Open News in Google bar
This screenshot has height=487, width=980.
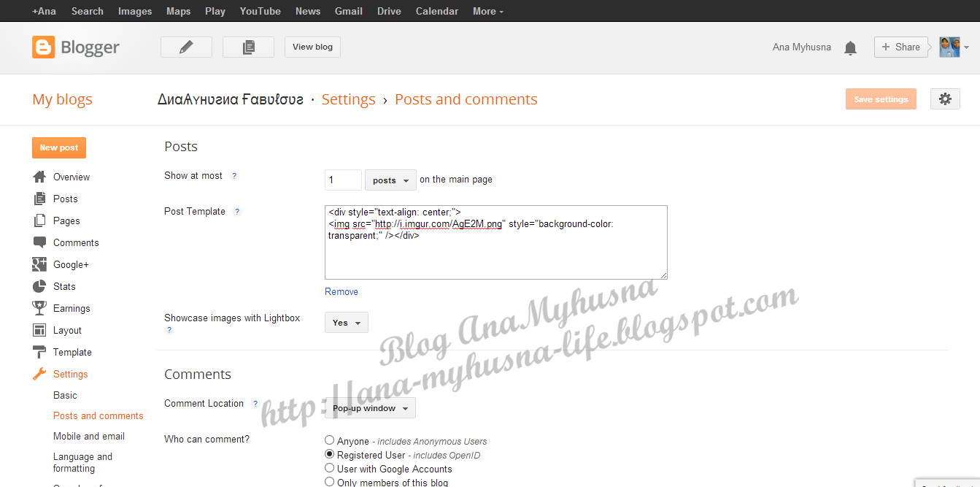[x=308, y=11]
